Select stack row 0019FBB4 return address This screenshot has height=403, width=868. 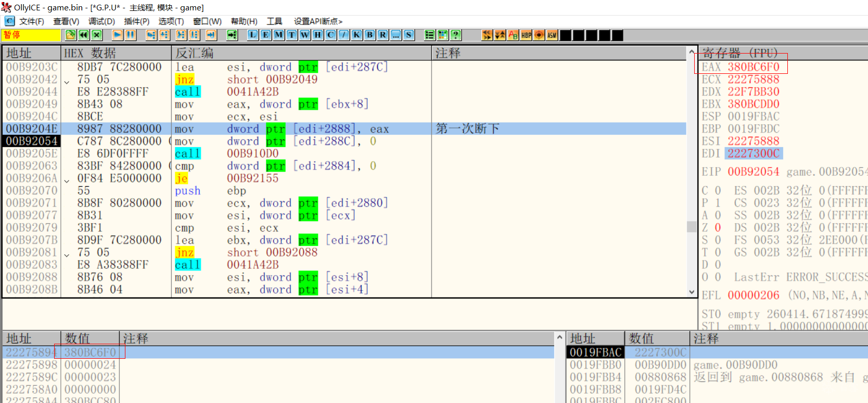(x=717, y=377)
